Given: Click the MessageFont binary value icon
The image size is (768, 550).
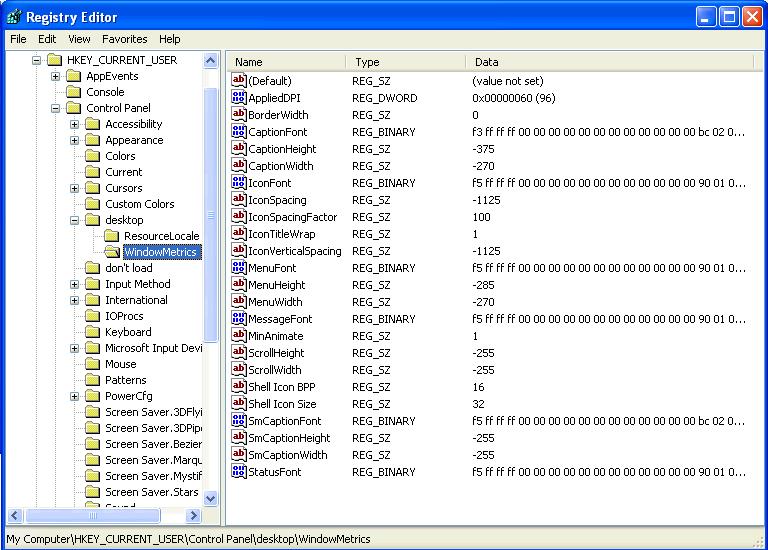Looking at the screenshot, I should (239, 318).
